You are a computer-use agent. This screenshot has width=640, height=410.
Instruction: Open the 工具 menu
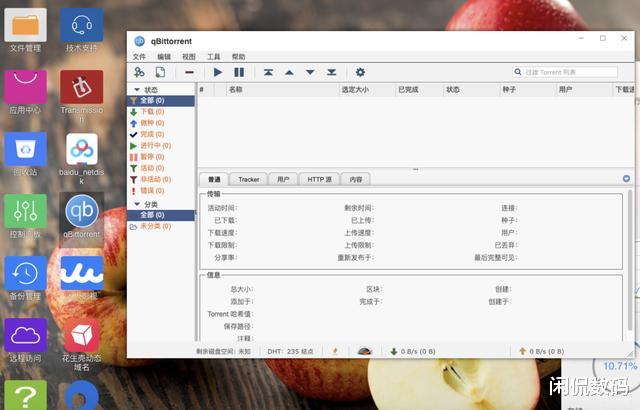(213, 57)
